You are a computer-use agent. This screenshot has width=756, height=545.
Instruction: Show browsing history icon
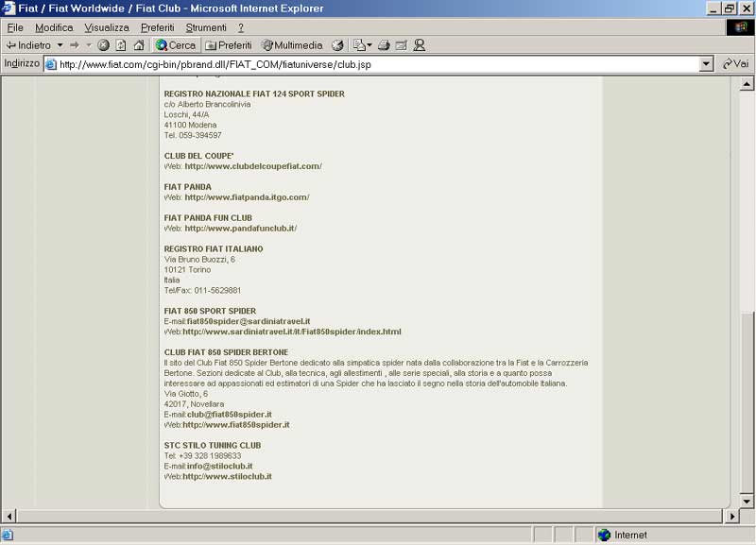(337, 45)
